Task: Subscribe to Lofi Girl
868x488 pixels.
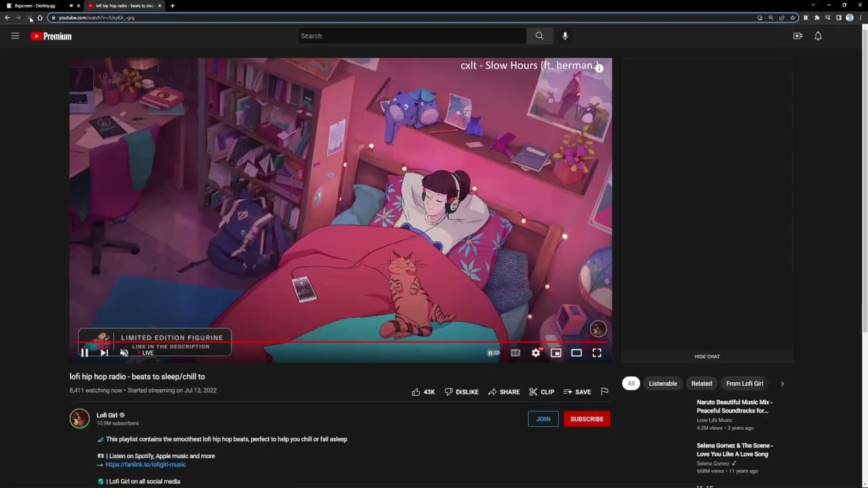Action: 587,419
